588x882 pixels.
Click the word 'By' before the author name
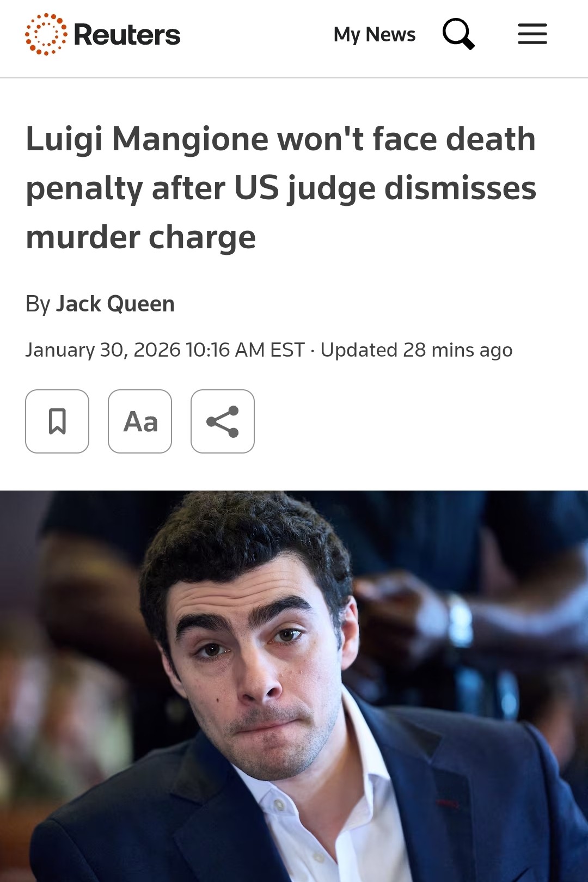[x=38, y=304]
